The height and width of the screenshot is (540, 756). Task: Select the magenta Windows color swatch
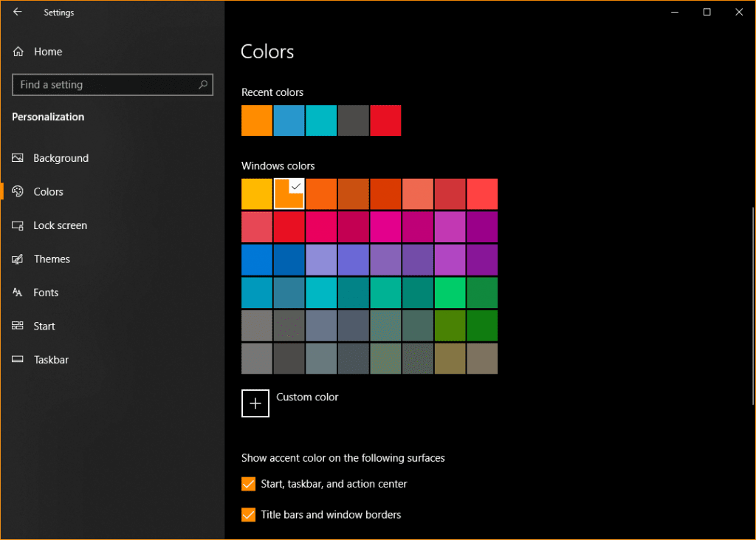[385, 227]
